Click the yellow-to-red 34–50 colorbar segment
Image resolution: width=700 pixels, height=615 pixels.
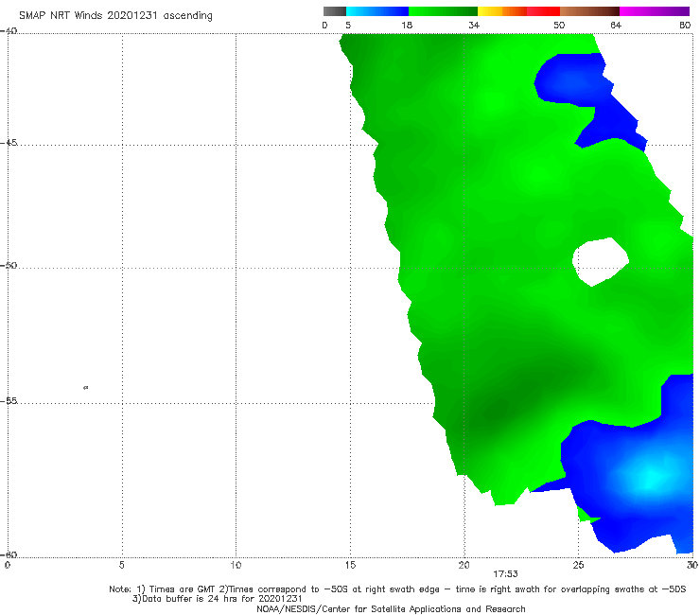pos(518,11)
